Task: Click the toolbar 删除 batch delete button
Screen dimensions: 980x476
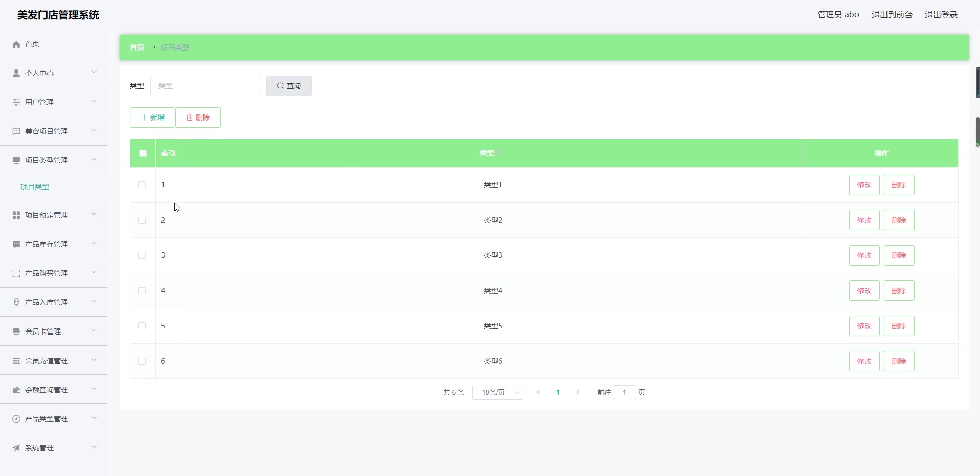Action: pos(198,117)
